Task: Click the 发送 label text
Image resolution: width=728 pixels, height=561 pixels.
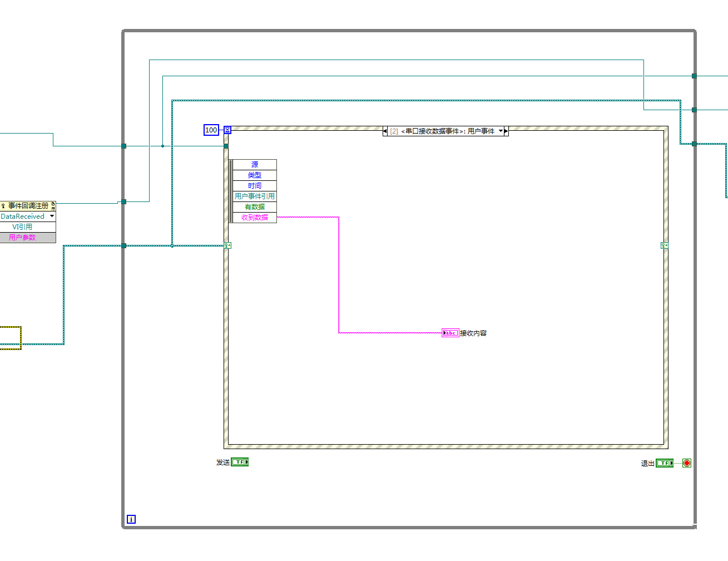Action: coord(223,462)
